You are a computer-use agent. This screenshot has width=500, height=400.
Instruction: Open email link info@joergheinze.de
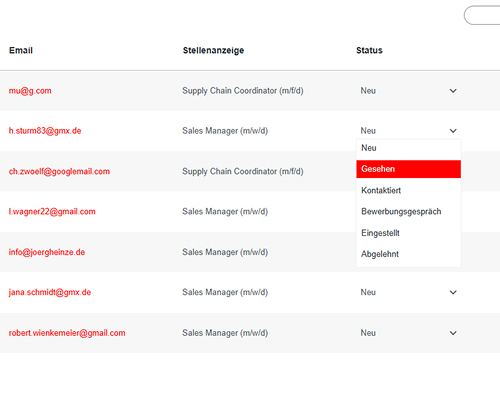pos(47,252)
